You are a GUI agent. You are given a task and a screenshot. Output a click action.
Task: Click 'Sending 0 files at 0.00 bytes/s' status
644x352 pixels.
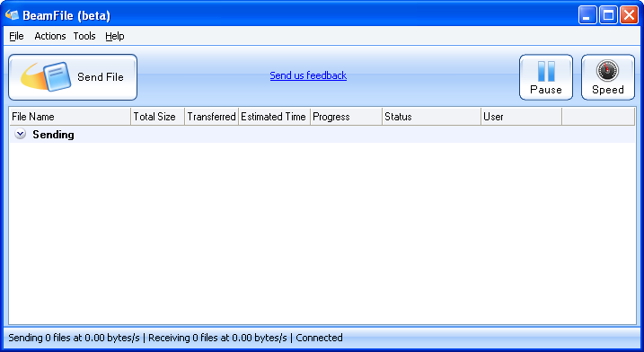74,338
